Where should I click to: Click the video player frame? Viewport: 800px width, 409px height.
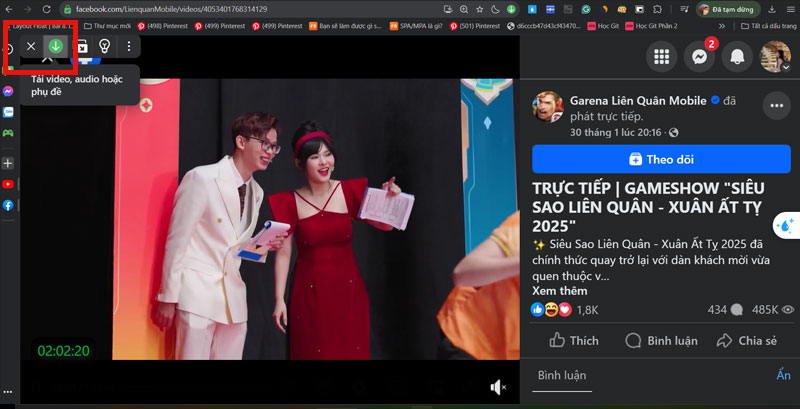click(270, 219)
